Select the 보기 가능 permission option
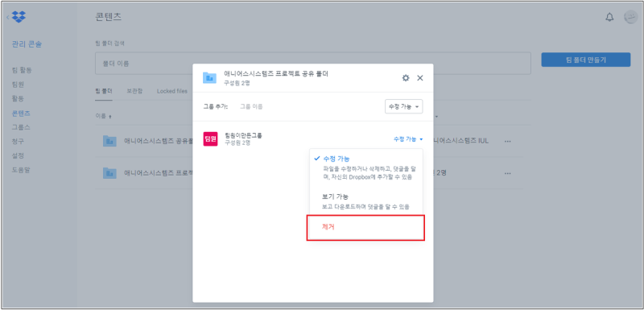The width and height of the screenshot is (644, 310). (366, 201)
